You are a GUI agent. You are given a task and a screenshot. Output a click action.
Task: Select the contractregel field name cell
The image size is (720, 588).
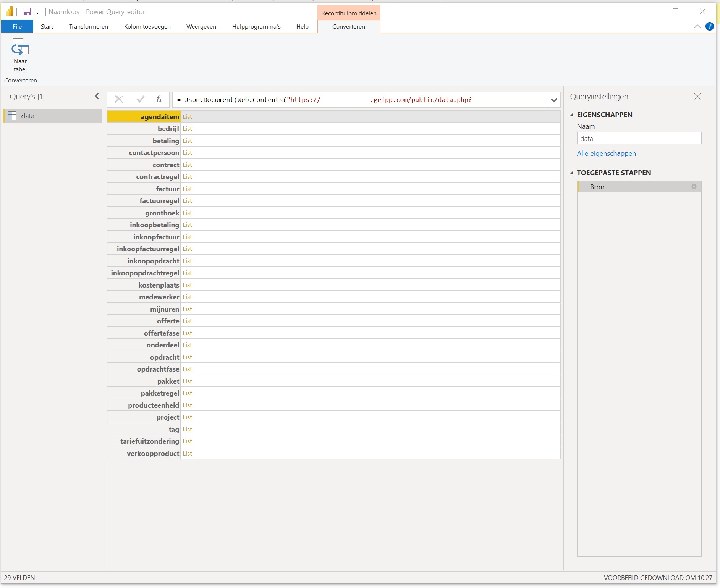(x=144, y=177)
